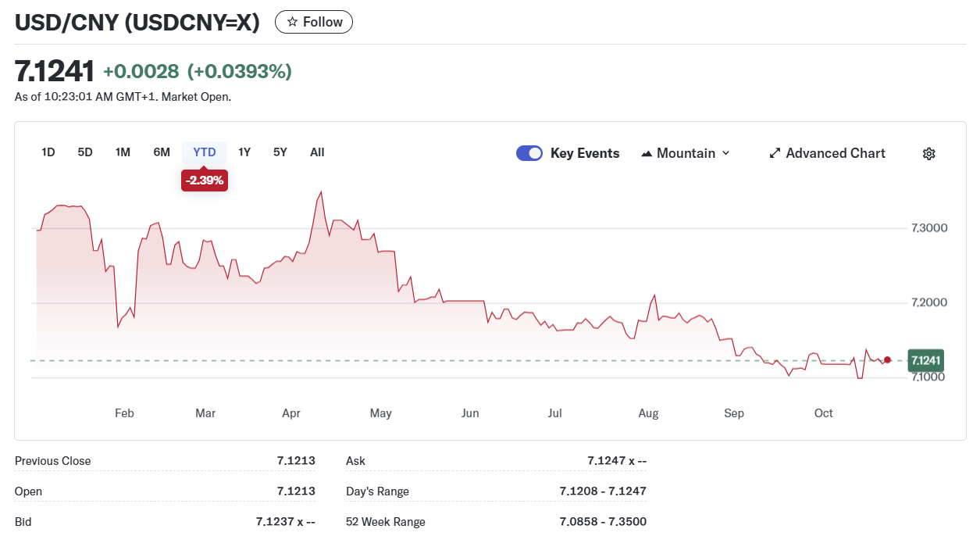Viewport: 980px width, 554px height.
Task: Click the Advanced Chart expand arrows icon
Action: [775, 153]
